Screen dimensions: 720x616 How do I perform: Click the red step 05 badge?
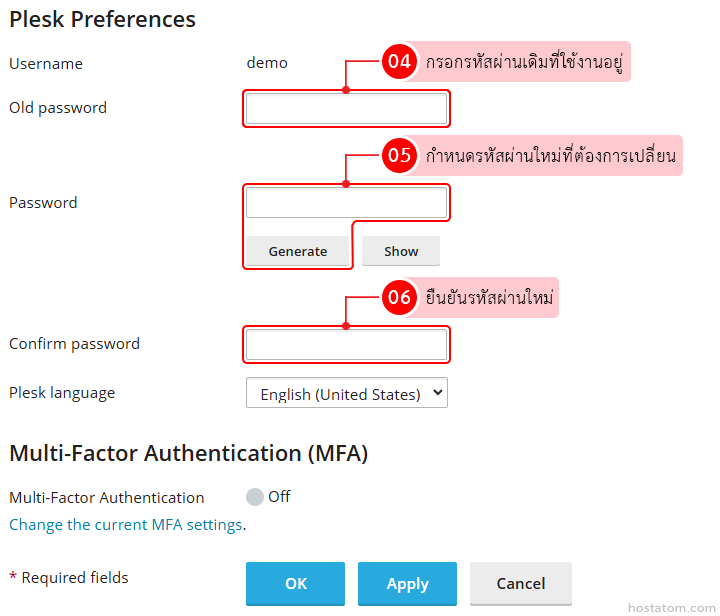399,155
